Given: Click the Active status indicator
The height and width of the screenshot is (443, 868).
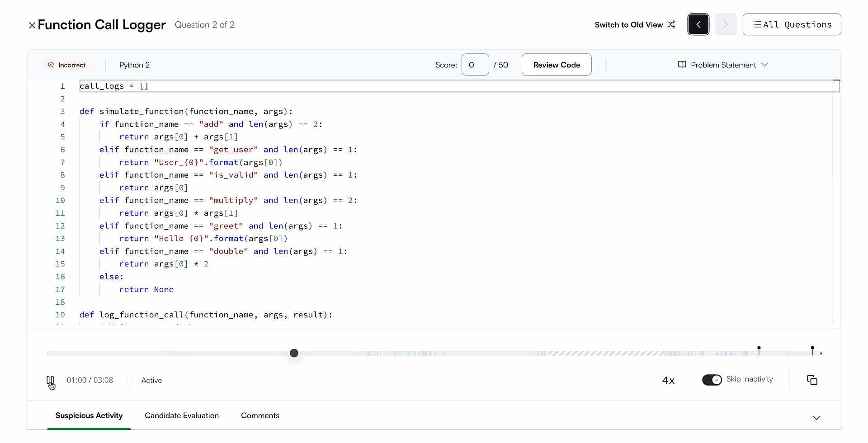Looking at the screenshot, I should tap(151, 380).
